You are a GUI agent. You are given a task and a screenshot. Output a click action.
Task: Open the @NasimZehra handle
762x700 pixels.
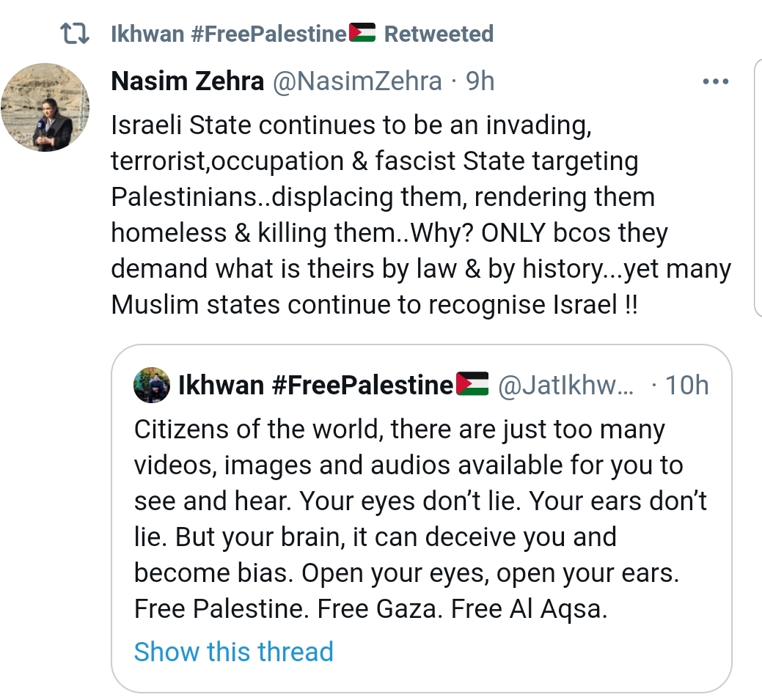[357, 81]
